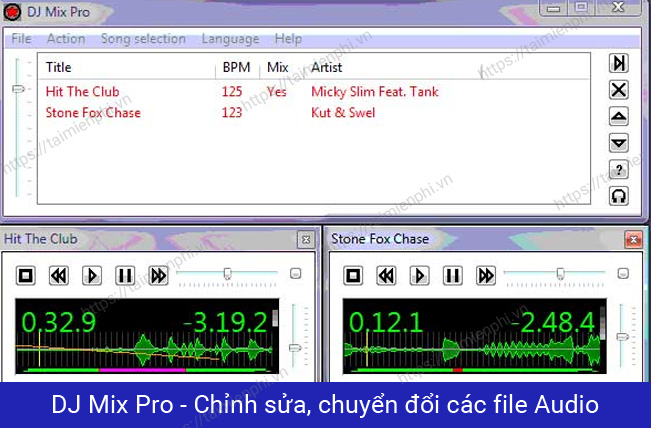
Task: Remove selected song with X icon
Action: click(618, 90)
